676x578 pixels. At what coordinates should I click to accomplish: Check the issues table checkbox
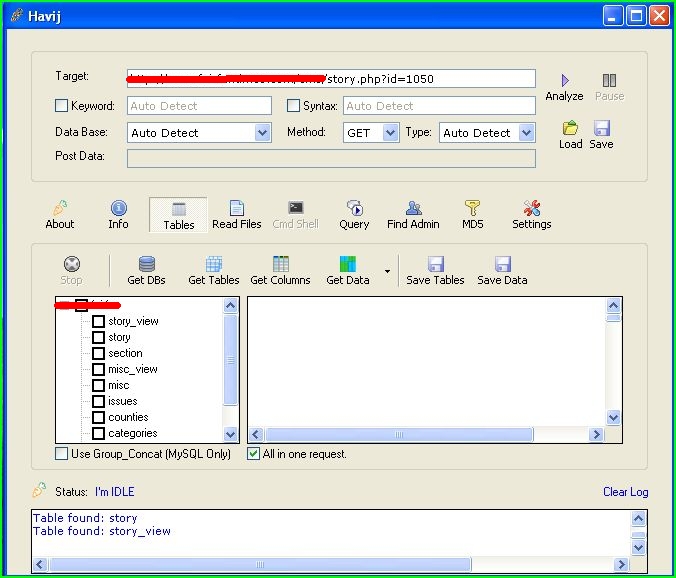(x=98, y=401)
